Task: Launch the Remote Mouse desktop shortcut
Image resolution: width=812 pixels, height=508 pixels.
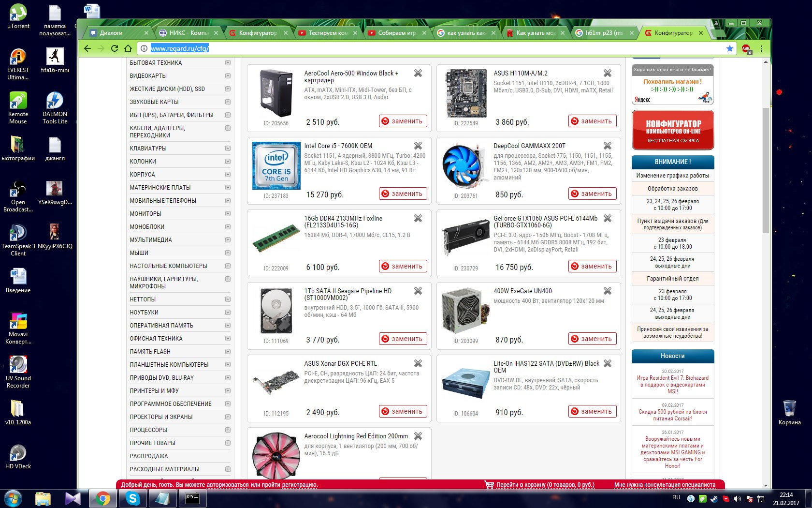Action: pyautogui.click(x=18, y=107)
